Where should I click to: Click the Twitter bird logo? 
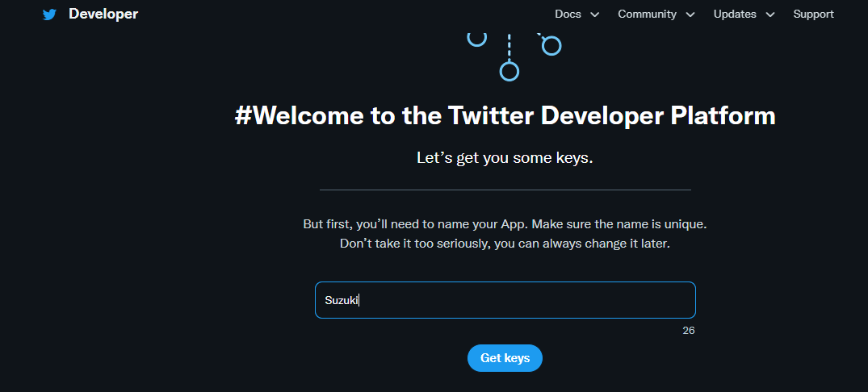[x=50, y=15]
